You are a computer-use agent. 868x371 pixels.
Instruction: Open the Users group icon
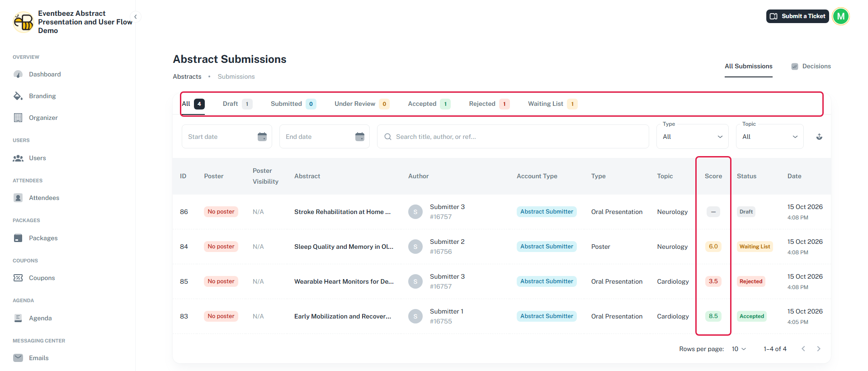click(18, 158)
